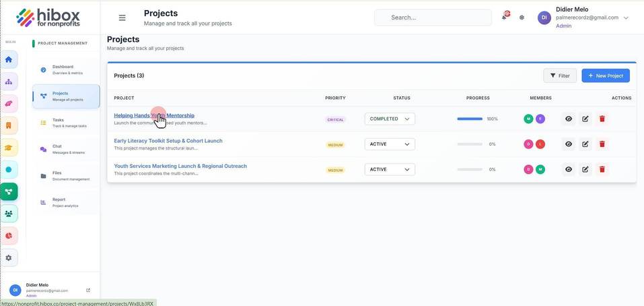644x306 pixels.
Task: Click the red L member avatar in Early Literacy row
Action: [540, 144]
